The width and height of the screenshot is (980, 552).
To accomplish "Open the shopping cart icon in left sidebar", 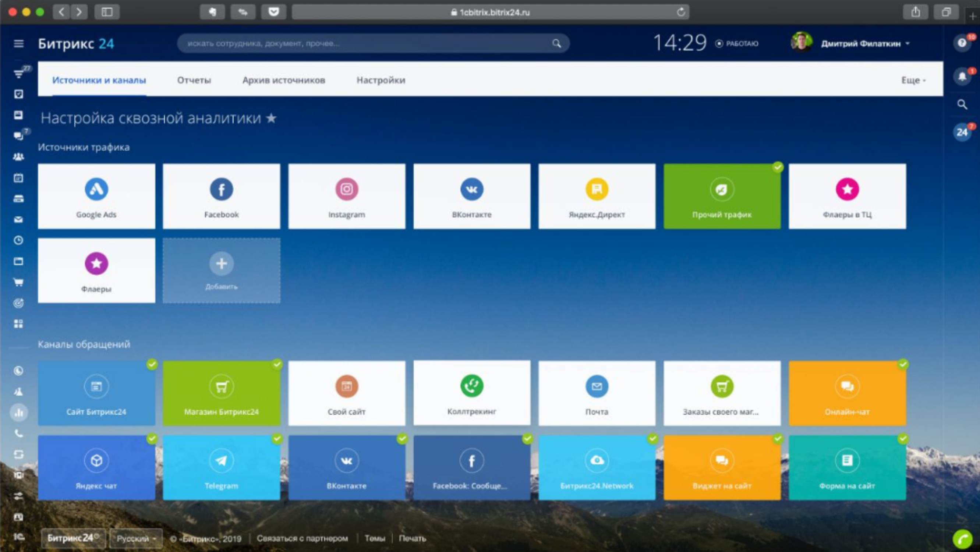I will tap(18, 282).
